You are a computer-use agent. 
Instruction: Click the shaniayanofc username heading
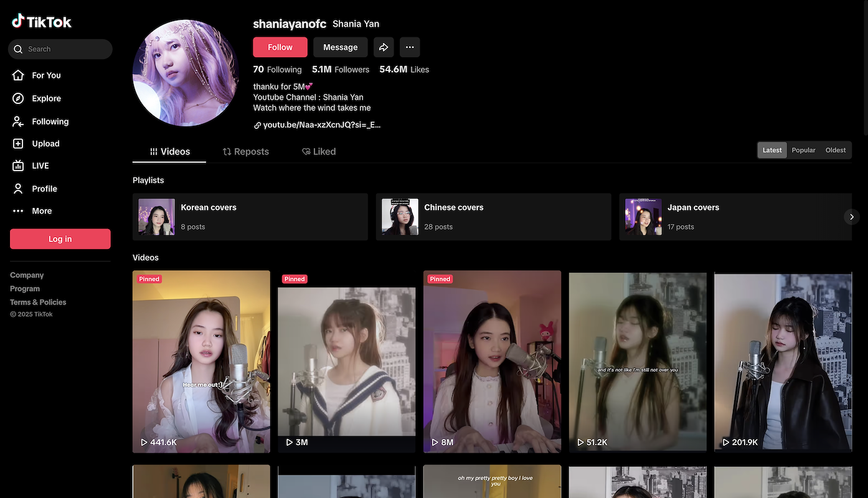[290, 24]
